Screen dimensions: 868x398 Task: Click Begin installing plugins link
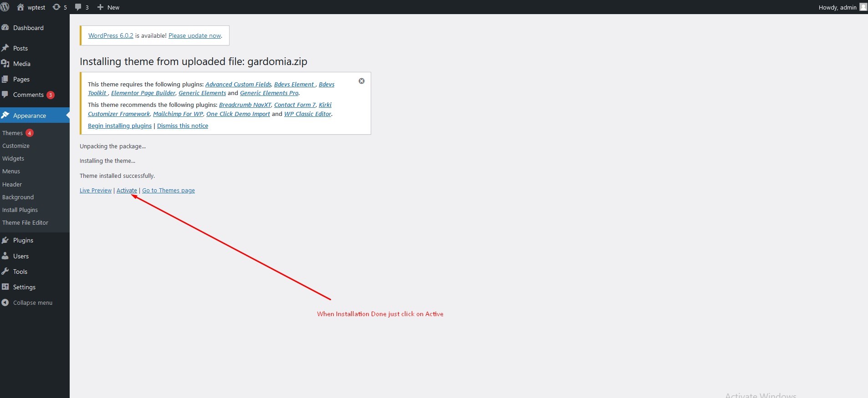[120, 126]
